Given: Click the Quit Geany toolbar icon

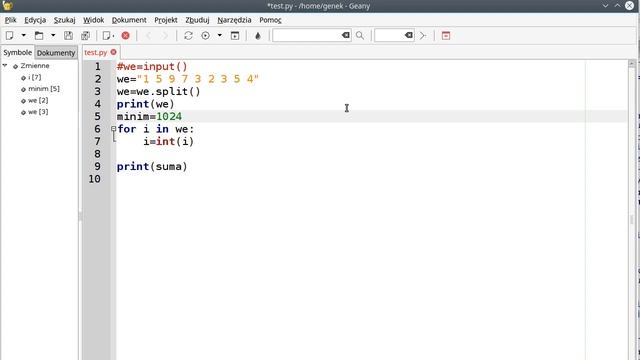Looking at the screenshot, I should [x=446, y=36].
